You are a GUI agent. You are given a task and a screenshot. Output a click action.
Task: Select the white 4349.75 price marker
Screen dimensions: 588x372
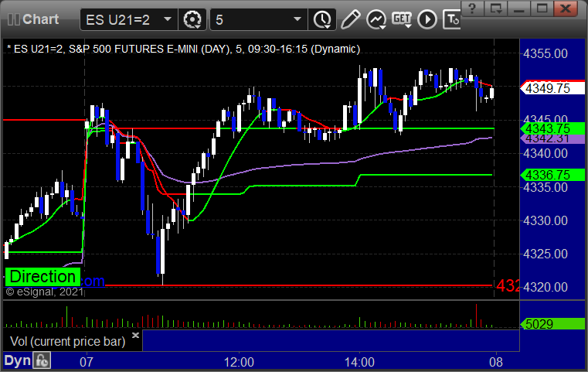click(x=552, y=88)
